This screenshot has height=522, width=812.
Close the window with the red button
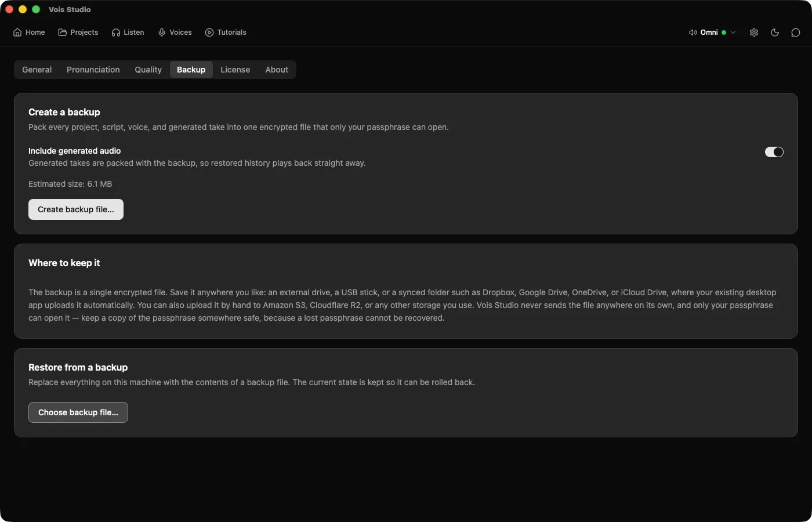click(x=9, y=9)
